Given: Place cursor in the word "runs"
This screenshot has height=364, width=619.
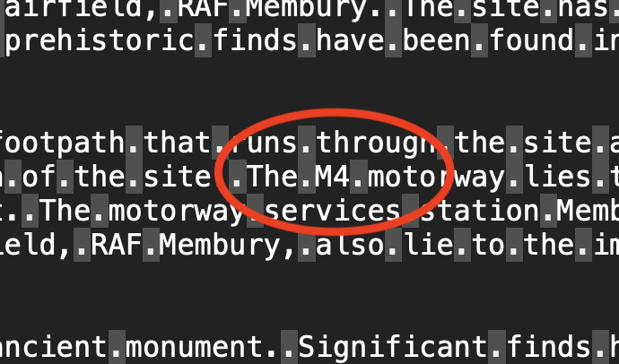Looking at the screenshot, I should (x=263, y=143).
